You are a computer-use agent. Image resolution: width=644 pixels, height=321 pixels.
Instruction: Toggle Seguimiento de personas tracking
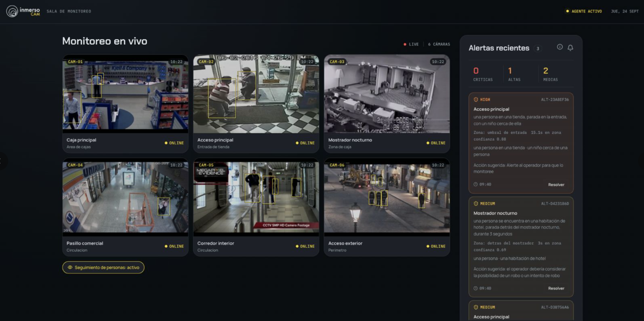tap(103, 267)
